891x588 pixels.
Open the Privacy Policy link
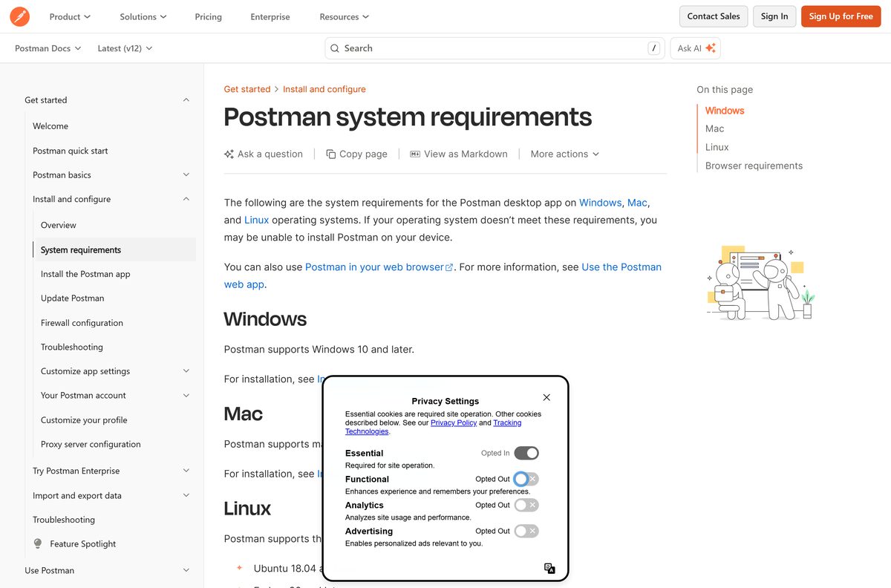coord(454,422)
